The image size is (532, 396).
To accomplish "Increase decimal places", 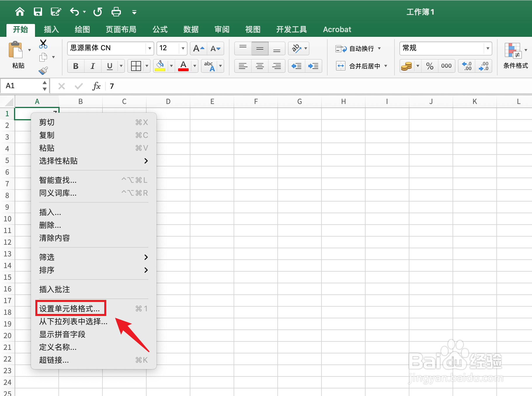I will click(467, 66).
